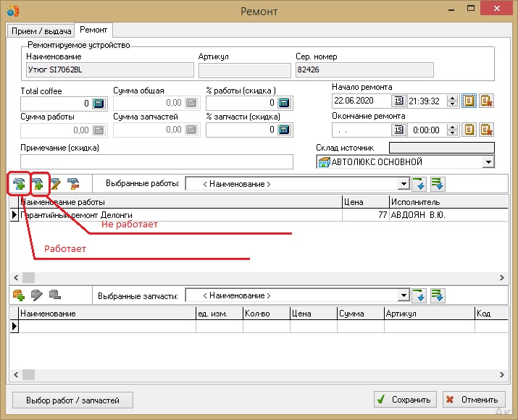Open the Выбранные работы dropdown list

click(x=404, y=184)
